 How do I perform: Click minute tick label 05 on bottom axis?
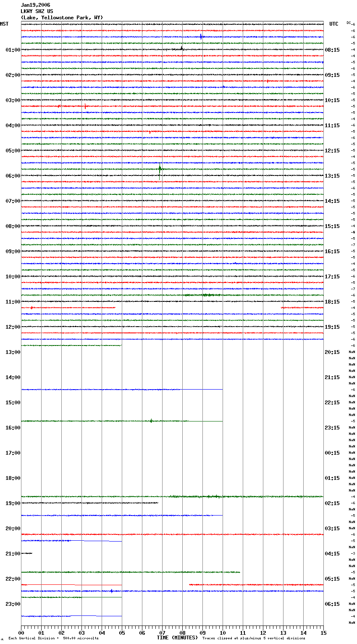pos(122,633)
